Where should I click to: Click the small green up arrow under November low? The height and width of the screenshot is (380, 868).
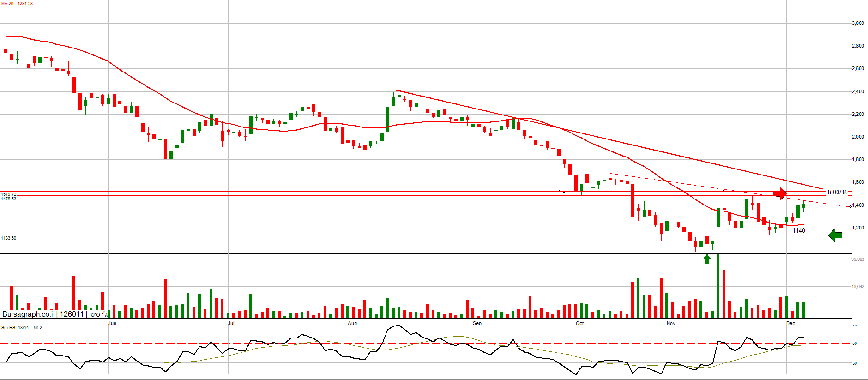coord(707,259)
